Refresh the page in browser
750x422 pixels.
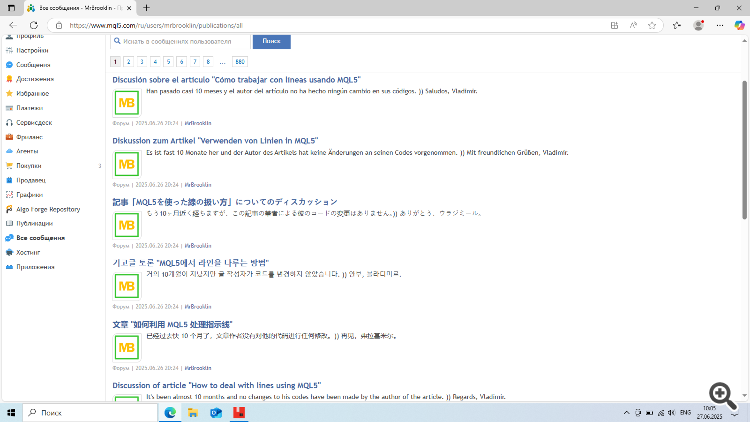coord(33,25)
